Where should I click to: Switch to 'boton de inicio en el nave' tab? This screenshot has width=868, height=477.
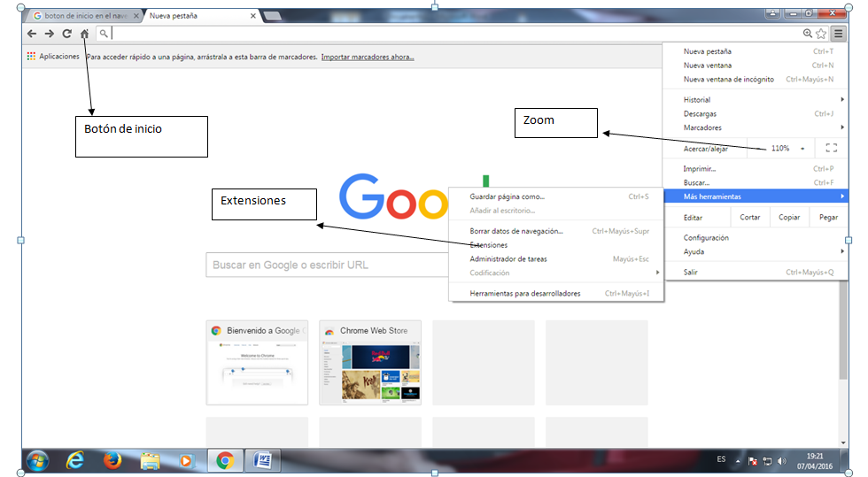point(86,16)
